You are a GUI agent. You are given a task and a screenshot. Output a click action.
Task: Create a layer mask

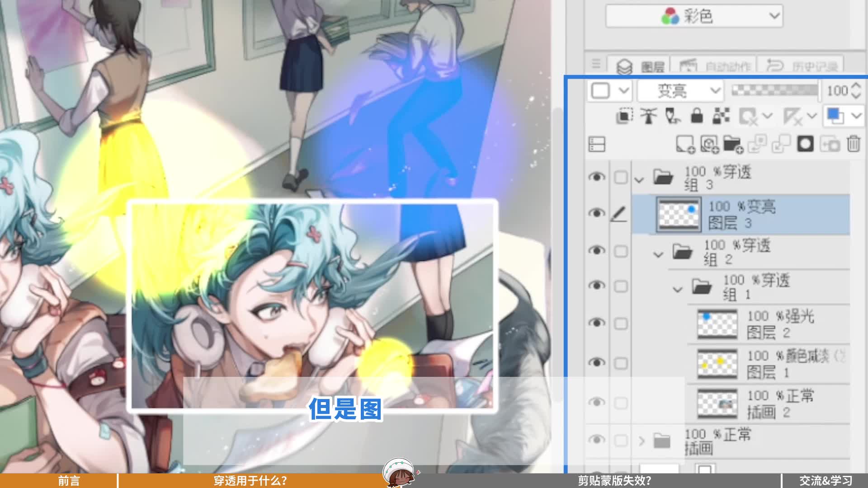point(805,144)
